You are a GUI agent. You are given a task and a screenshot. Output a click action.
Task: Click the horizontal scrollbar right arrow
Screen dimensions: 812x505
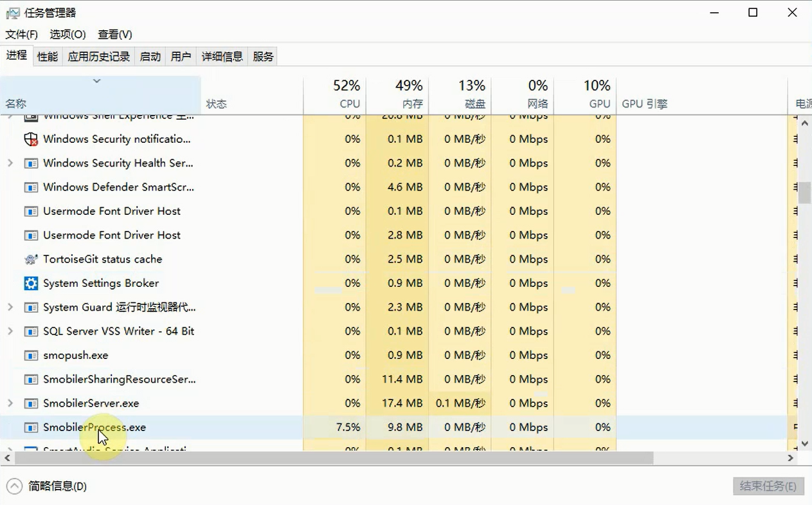[791, 458]
